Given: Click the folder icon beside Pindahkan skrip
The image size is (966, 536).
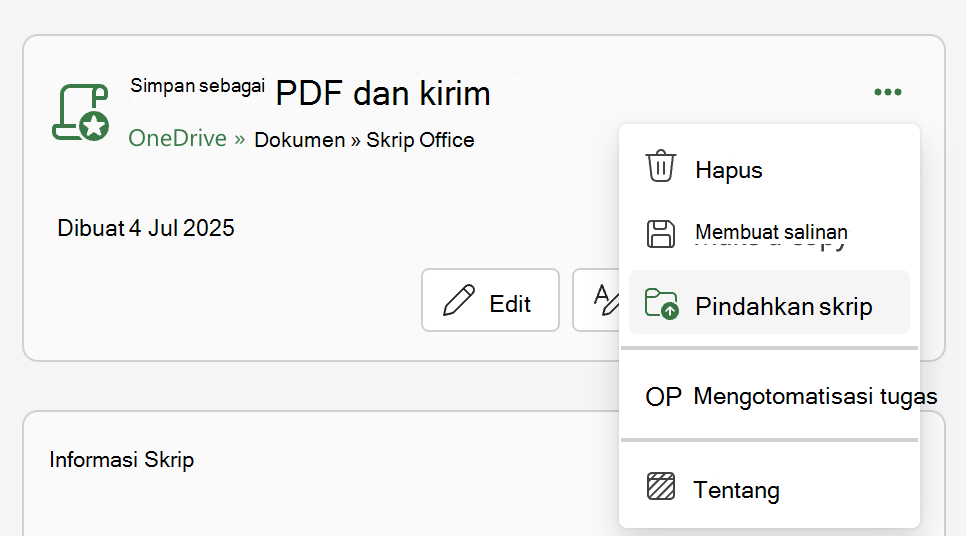Looking at the screenshot, I should (662, 304).
